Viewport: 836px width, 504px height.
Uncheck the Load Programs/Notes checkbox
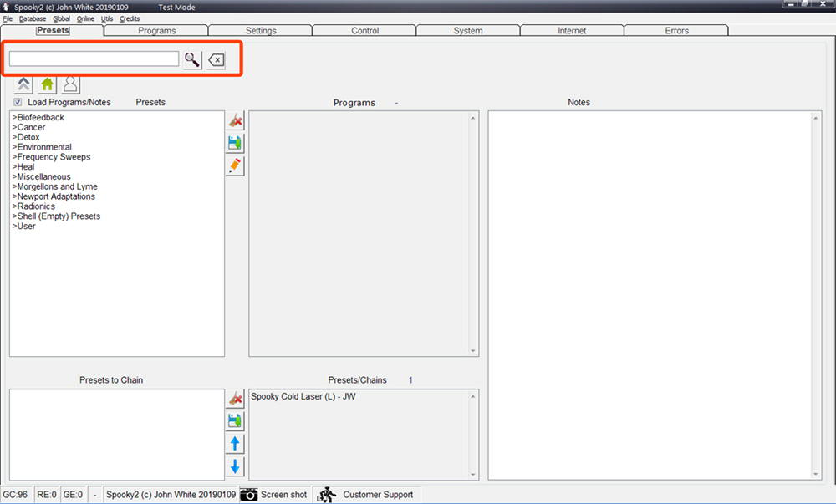click(18, 101)
